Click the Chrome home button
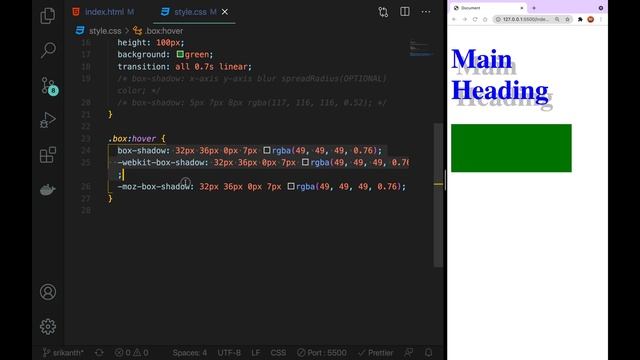The image size is (640, 360). [x=485, y=19]
